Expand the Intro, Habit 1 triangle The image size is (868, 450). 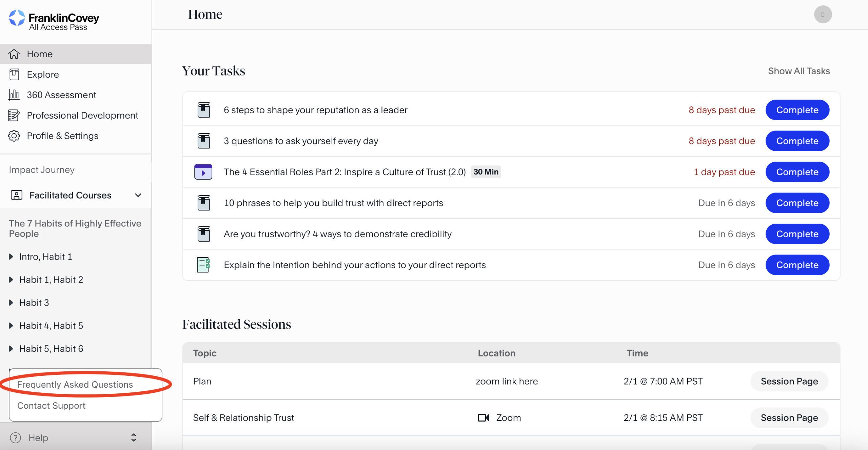(11, 257)
